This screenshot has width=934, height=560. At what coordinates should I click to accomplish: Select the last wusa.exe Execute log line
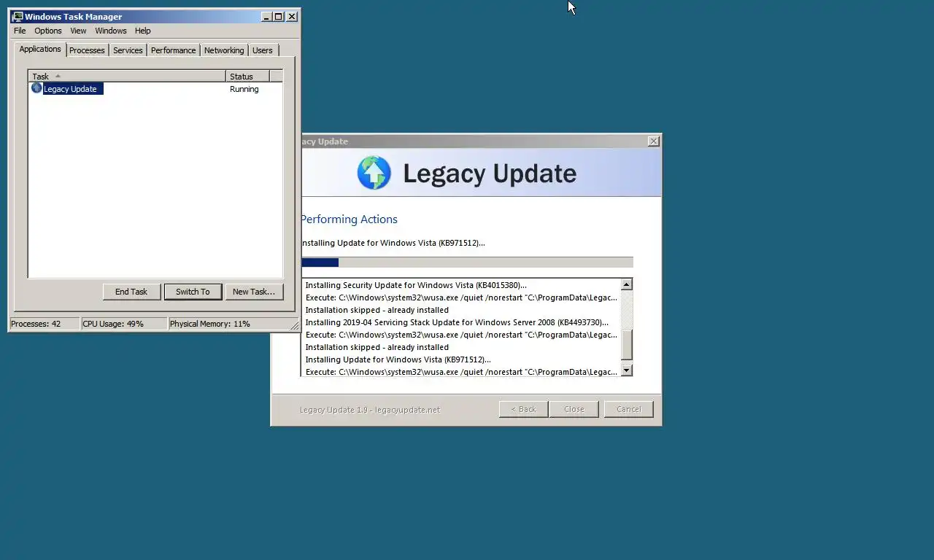460,372
